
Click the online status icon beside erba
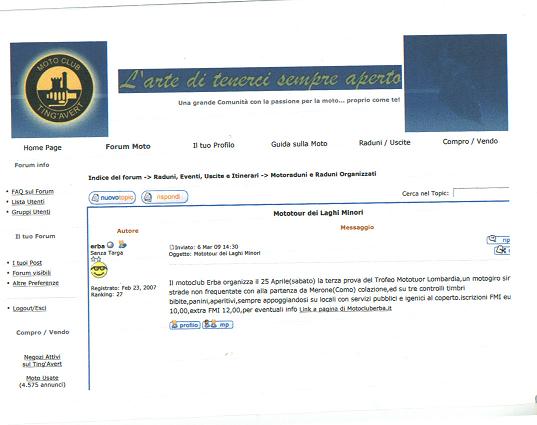coord(110,245)
